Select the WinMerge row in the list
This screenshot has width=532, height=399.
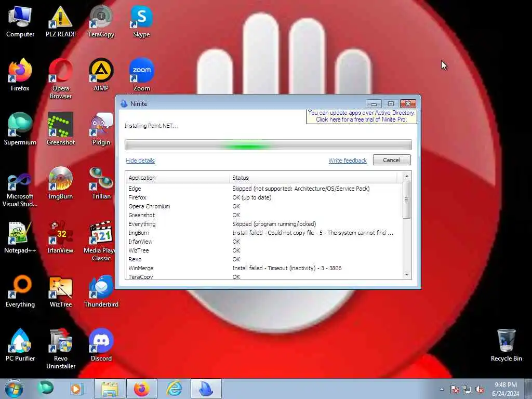(x=263, y=268)
